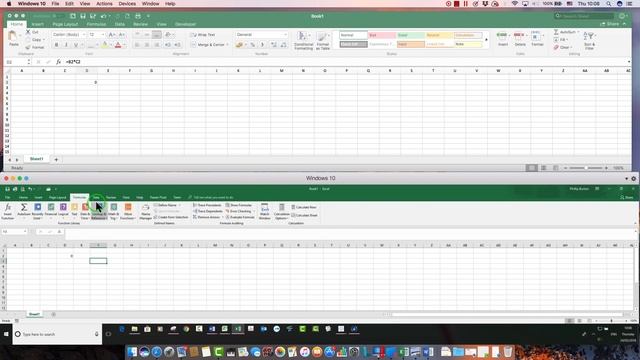Click Mac Excel formula bar showing =B2*C2
Image resolution: width=640 pixels, height=360 pixels.
pyautogui.click(x=347, y=62)
